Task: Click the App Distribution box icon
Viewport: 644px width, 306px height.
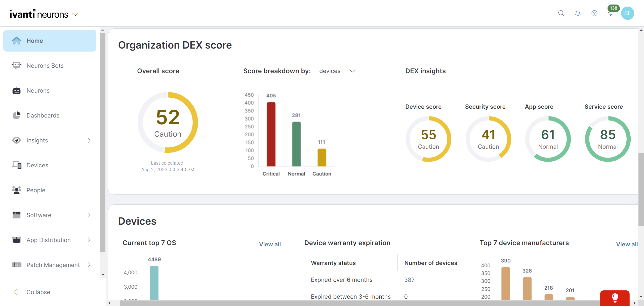Action: 17,240
